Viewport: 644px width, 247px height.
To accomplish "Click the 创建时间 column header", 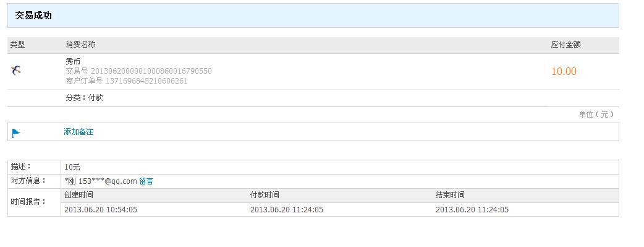I will (79, 195).
